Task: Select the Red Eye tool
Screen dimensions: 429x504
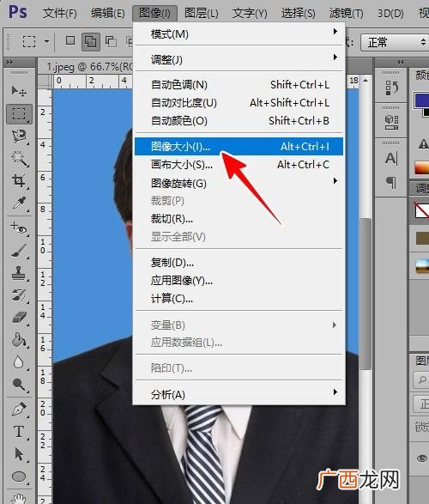Action: tap(19, 228)
